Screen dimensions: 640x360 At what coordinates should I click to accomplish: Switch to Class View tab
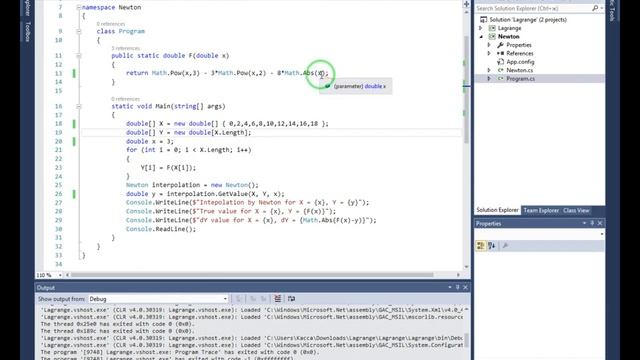[576, 211]
